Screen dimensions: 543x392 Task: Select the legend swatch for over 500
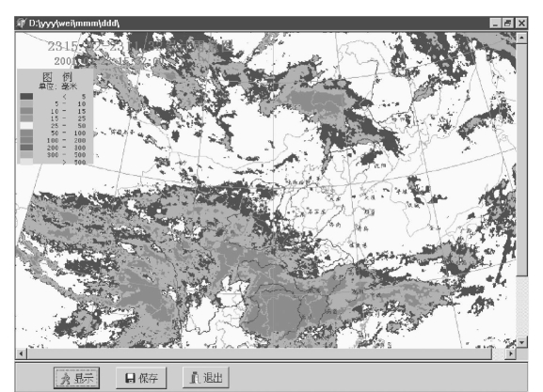[26, 162]
